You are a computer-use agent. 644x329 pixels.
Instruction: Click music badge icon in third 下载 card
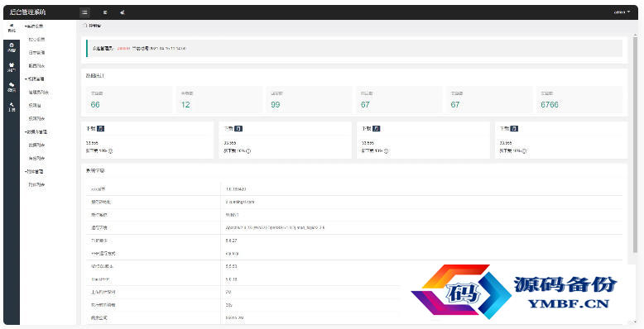pos(376,128)
